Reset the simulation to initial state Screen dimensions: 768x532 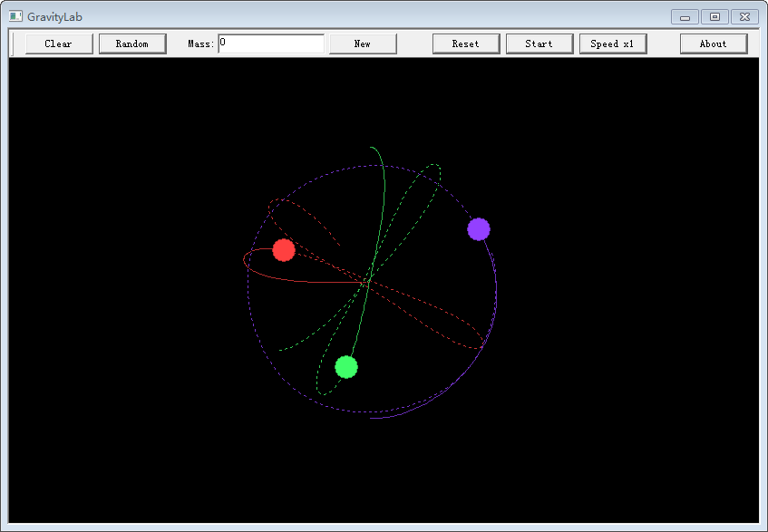tap(465, 43)
